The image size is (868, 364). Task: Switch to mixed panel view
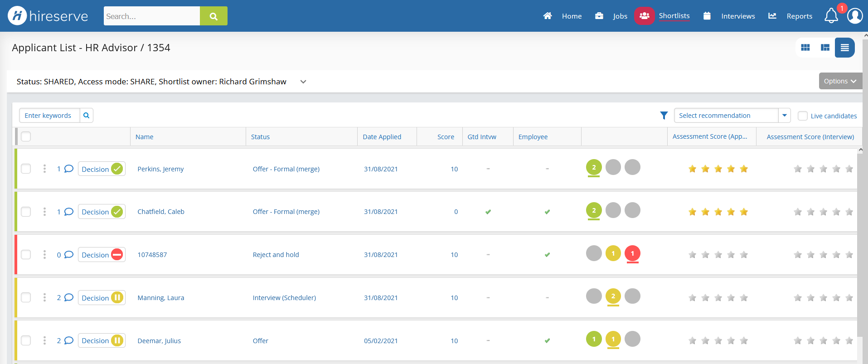(x=825, y=48)
